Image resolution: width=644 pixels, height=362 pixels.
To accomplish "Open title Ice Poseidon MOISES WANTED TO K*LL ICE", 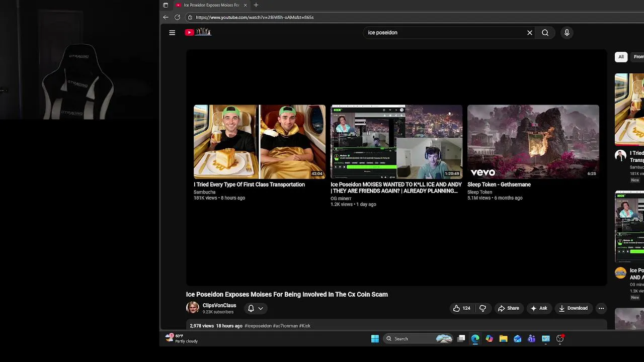I will [x=396, y=188].
